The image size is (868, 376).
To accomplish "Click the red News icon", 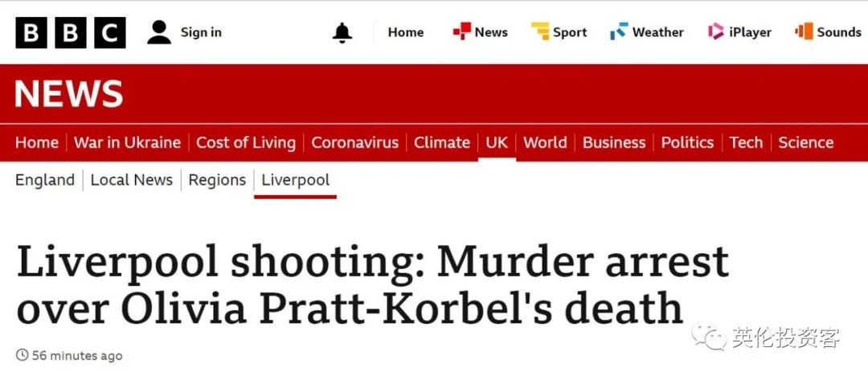I will click(x=461, y=31).
